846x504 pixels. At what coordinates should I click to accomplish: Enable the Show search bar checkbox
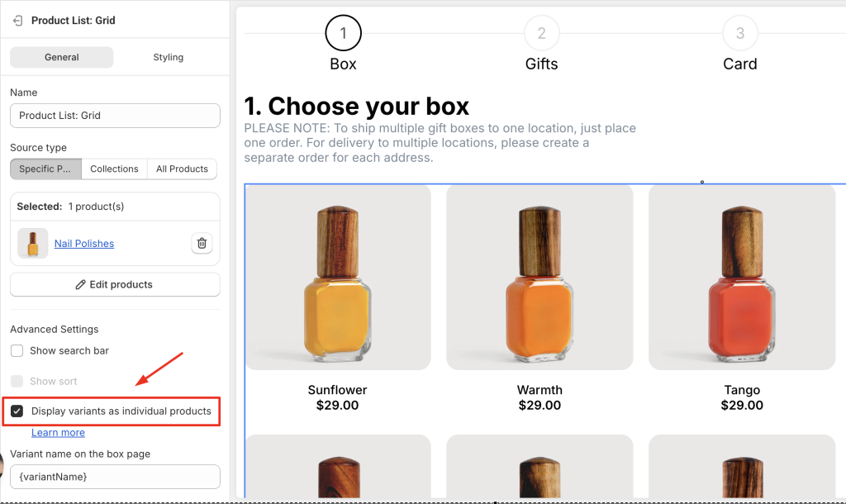[17, 351]
